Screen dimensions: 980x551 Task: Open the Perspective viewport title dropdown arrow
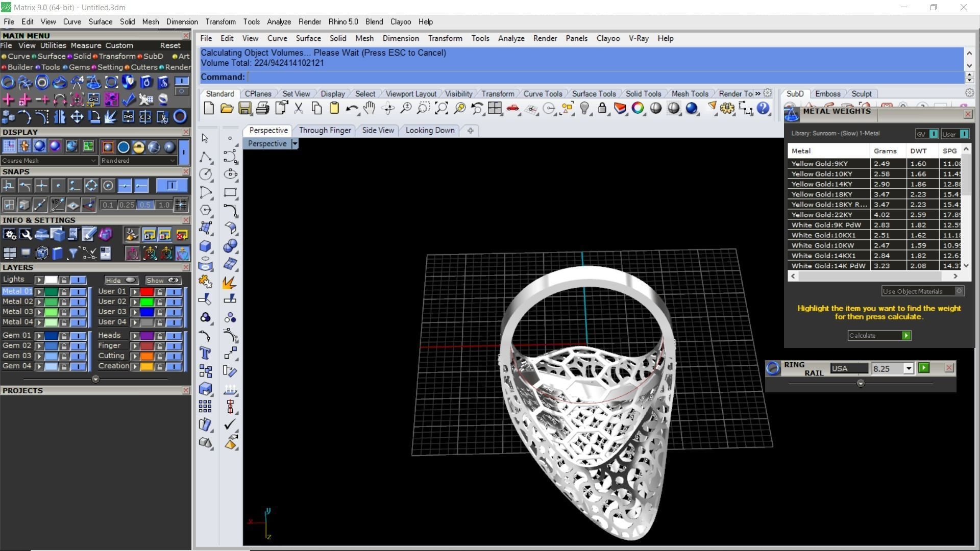[295, 144]
